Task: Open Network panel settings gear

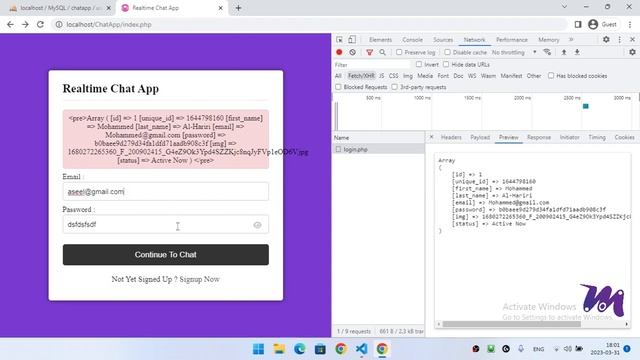Action: 632,52
